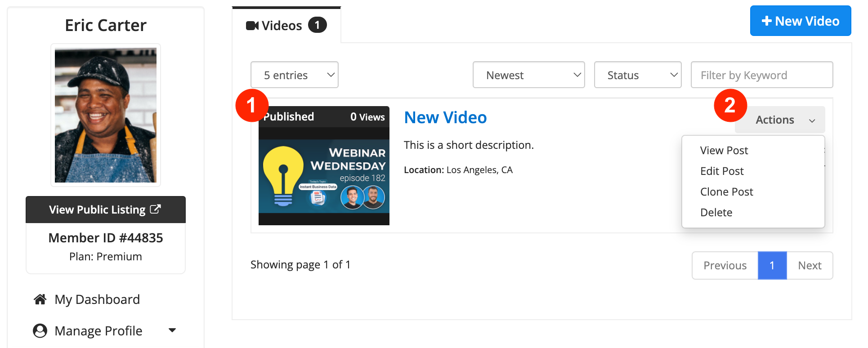Click the Filter by Keyword field
Screen dimensions: 868x348
pyautogui.click(x=762, y=75)
